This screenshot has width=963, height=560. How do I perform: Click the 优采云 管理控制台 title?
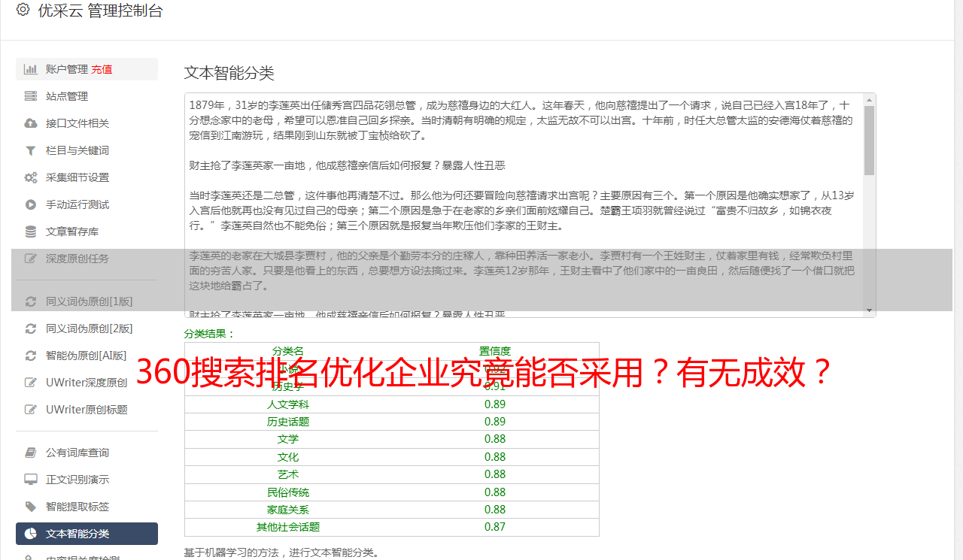click(x=100, y=11)
